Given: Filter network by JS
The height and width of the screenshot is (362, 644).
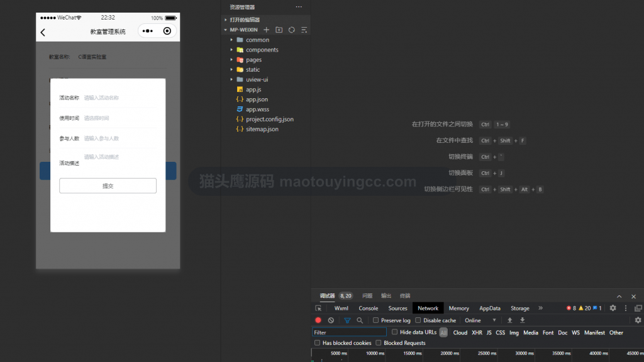Looking at the screenshot, I should click(489, 332).
